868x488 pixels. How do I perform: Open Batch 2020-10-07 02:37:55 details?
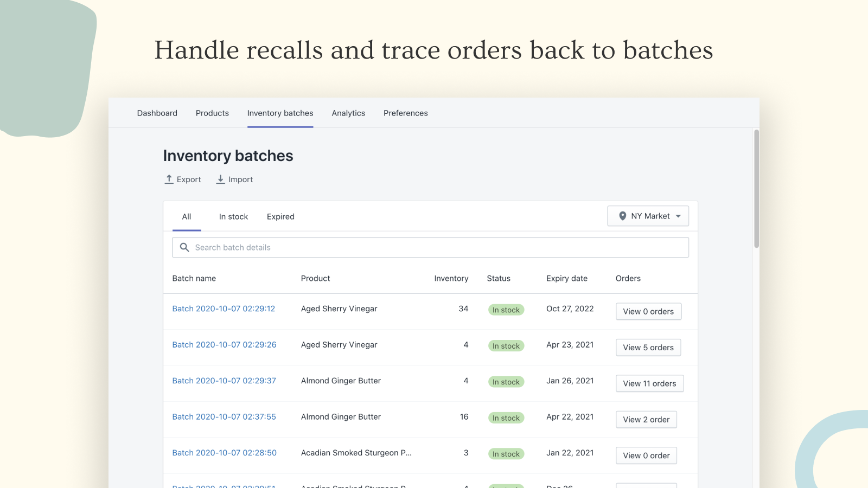tap(224, 416)
